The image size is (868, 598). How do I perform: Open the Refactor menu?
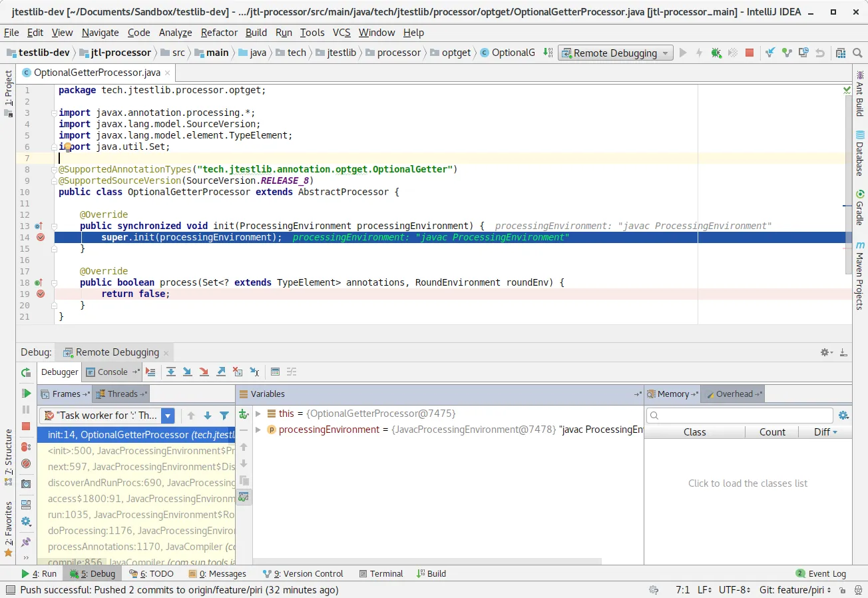pos(219,32)
